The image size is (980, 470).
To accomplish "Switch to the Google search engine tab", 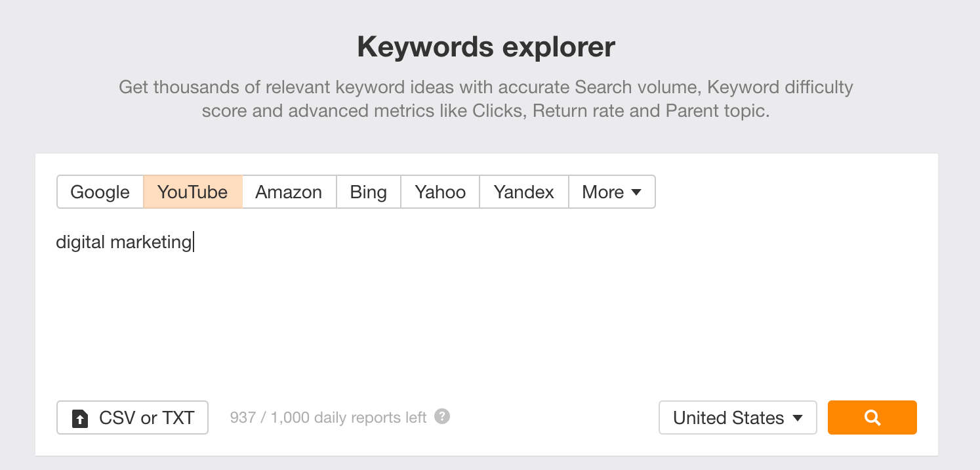I will (x=100, y=192).
